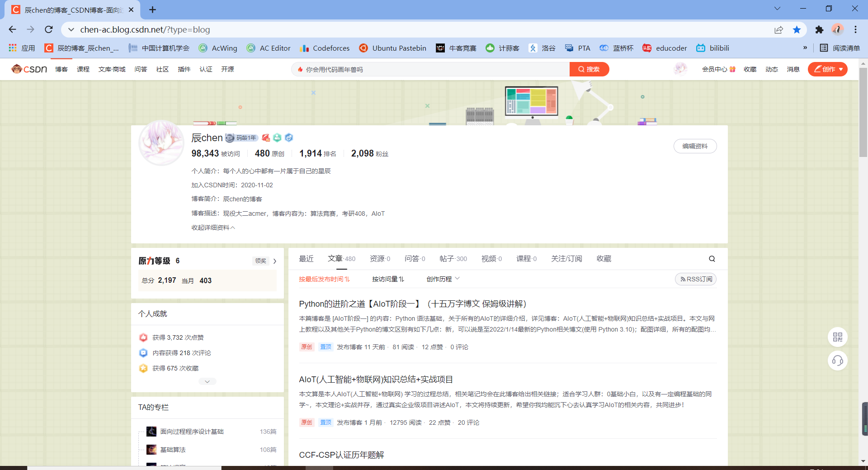Click the scrollbar down arrow
The image size is (868, 470).
point(863,461)
